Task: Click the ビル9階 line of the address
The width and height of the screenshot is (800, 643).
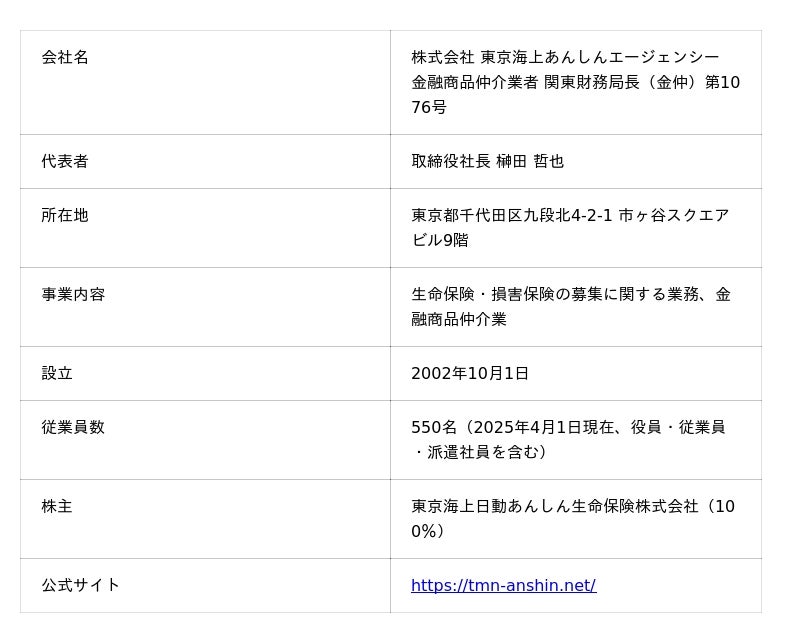Action: point(439,241)
